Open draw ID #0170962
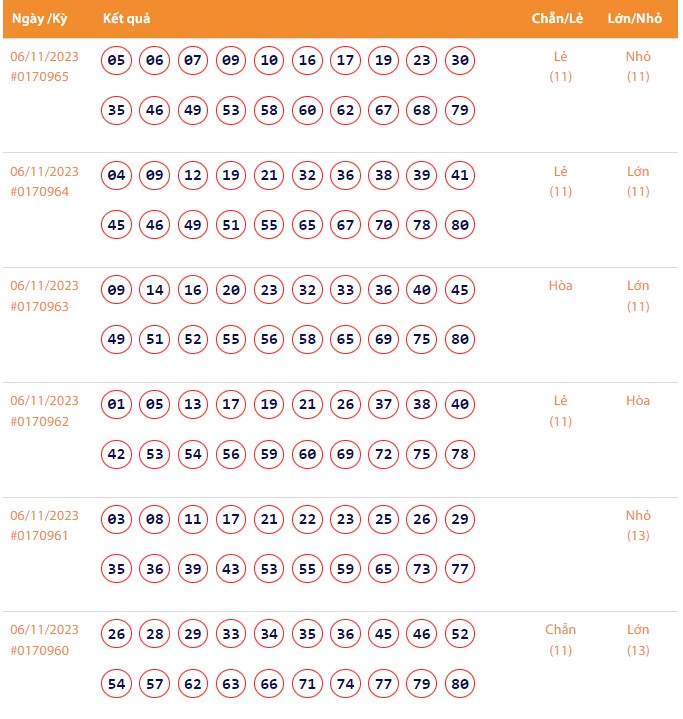 (x=40, y=422)
